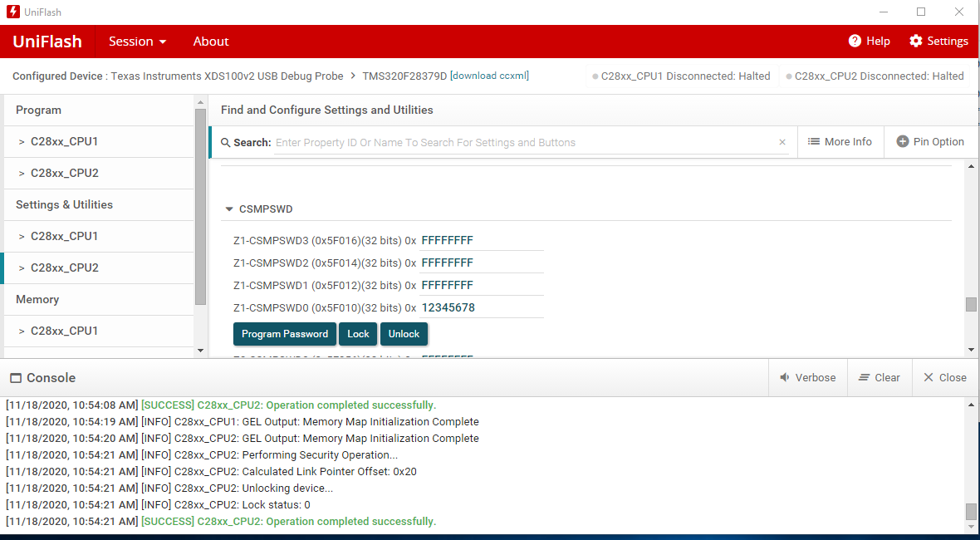980x540 pixels.
Task: Click the download ccxml link
Action: (x=489, y=76)
